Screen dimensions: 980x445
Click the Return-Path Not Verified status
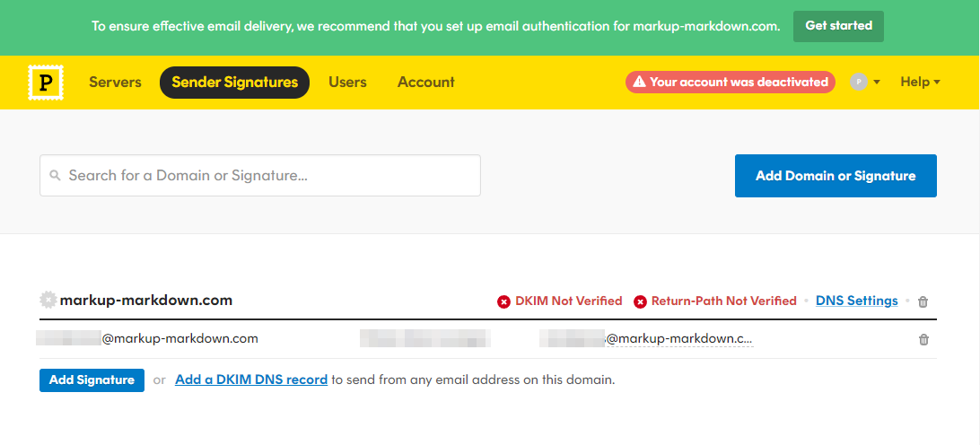click(715, 301)
